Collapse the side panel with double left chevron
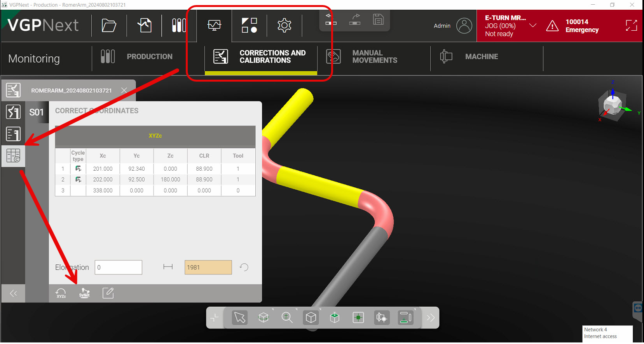Image resolution: width=644 pixels, height=344 pixels. (13, 293)
